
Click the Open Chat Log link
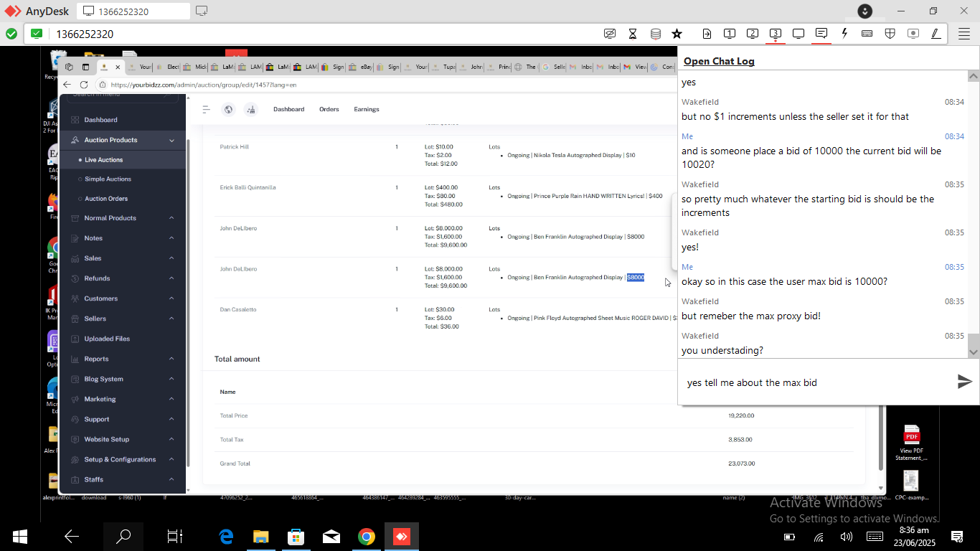click(x=719, y=61)
